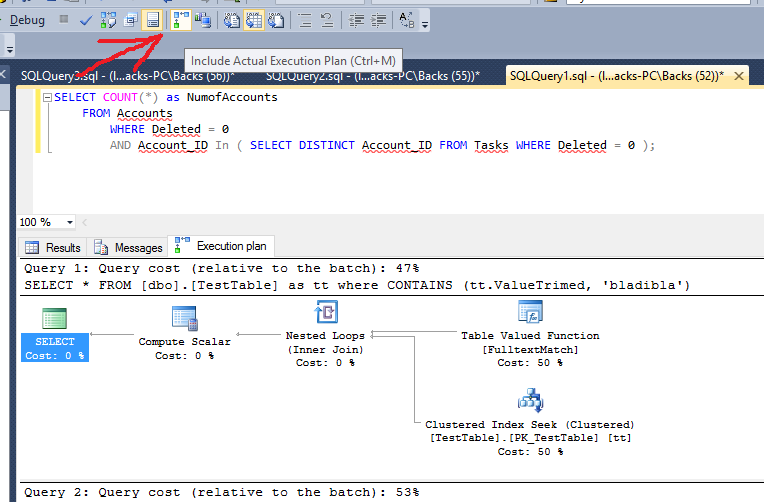Click 'Compute Scalar' label text
Image resolution: width=764 pixels, height=502 pixels.
tap(185, 342)
